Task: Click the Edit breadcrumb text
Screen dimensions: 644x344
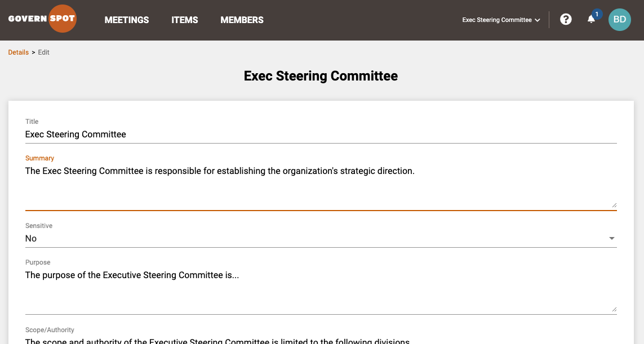Action: click(x=43, y=52)
